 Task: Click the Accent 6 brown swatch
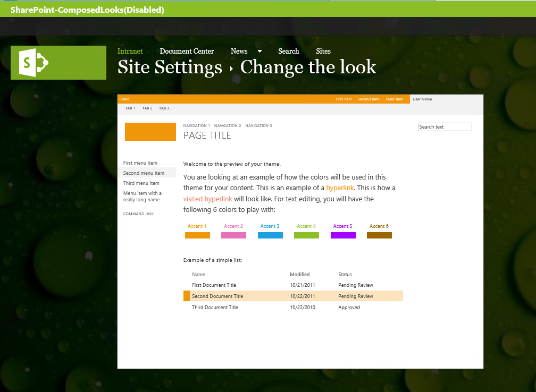point(380,235)
